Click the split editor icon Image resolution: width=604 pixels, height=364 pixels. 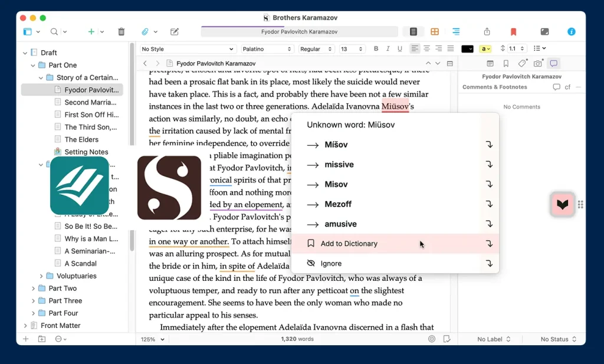[449, 64]
